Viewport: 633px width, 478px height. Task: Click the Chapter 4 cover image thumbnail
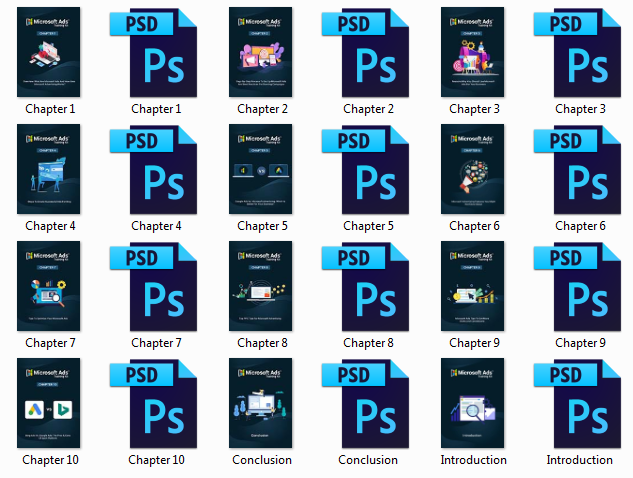(48, 169)
